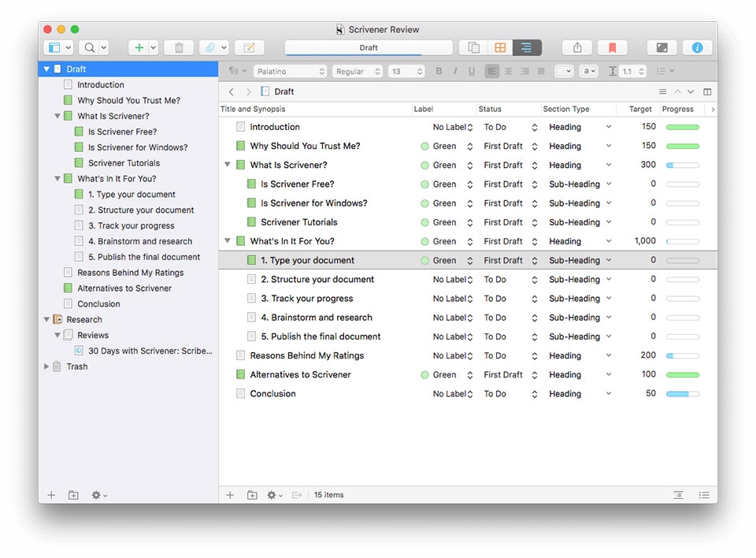Toggle underline formatting
Screen dimensions: 756x558
point(469,71)
